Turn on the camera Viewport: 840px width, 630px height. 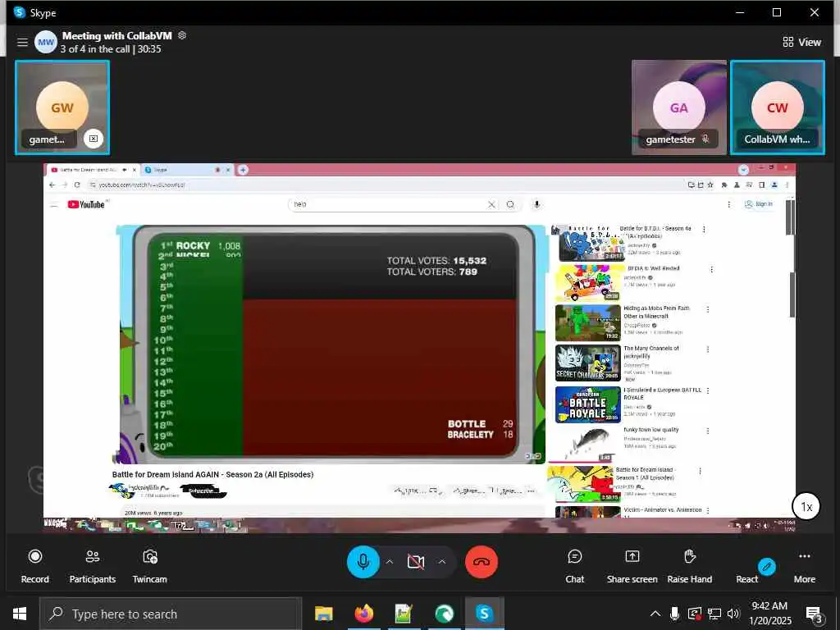(416, 562)
